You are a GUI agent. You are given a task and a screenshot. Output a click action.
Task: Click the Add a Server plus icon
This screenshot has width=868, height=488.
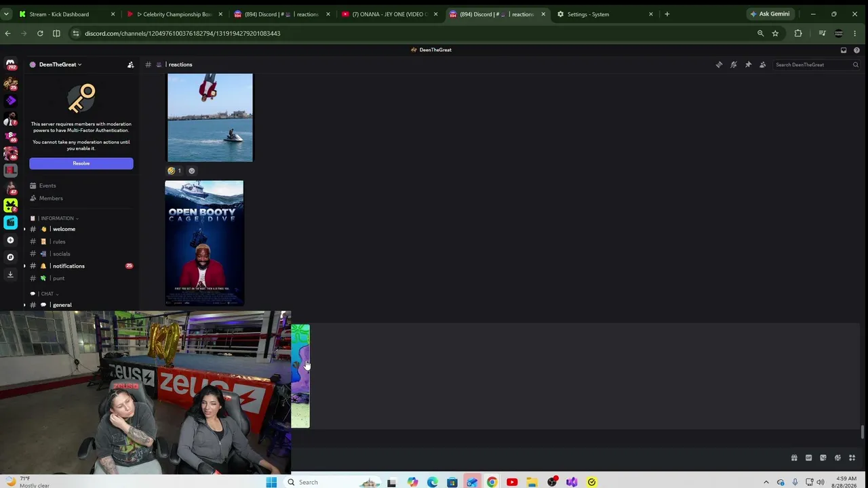coord(10,240)
